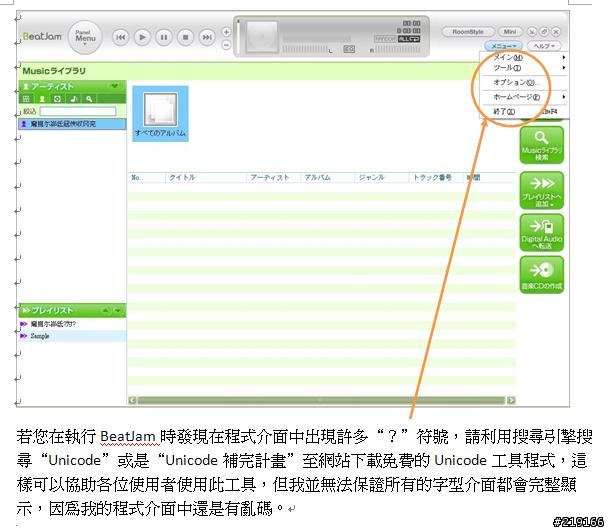This screenshot has width=609, height=530.
Task: Sort by the アルバム column header
Action: (327, 177)
